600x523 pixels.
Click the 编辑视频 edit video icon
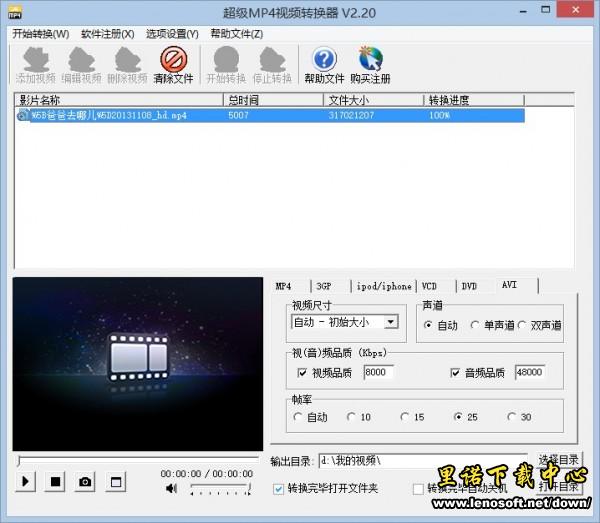pos(82,64)
